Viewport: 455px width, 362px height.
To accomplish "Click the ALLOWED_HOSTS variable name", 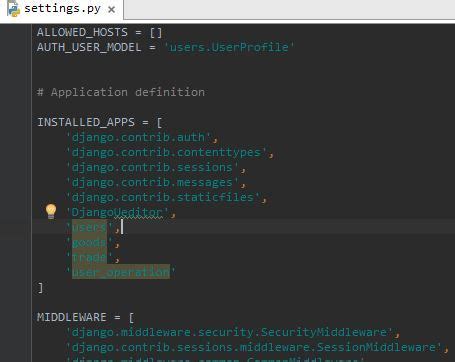I will coord(82,32).
